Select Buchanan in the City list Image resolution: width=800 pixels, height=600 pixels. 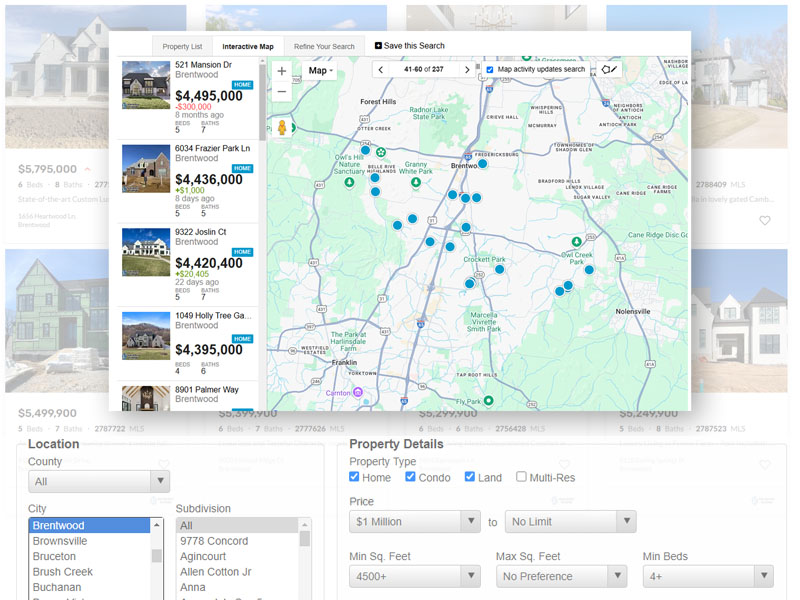click(x=90, y=587)
